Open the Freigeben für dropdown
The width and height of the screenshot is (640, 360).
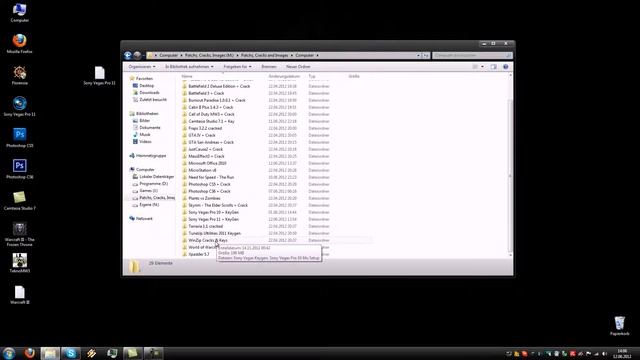click(237, 67)
